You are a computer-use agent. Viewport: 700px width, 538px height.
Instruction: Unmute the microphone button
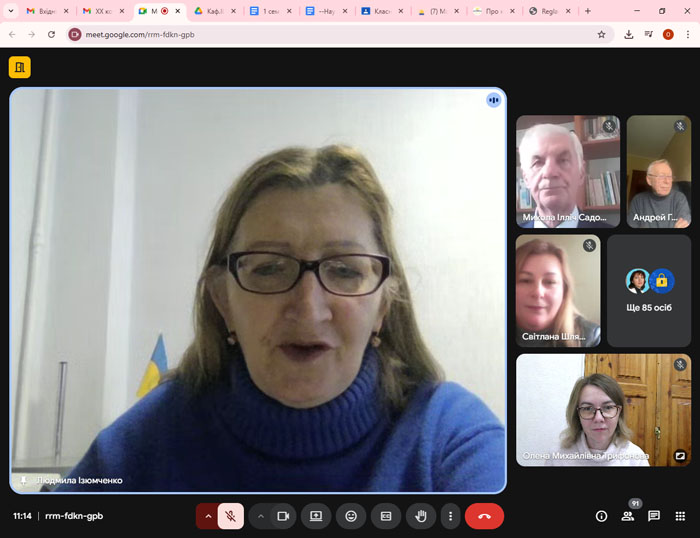(231, 516)
